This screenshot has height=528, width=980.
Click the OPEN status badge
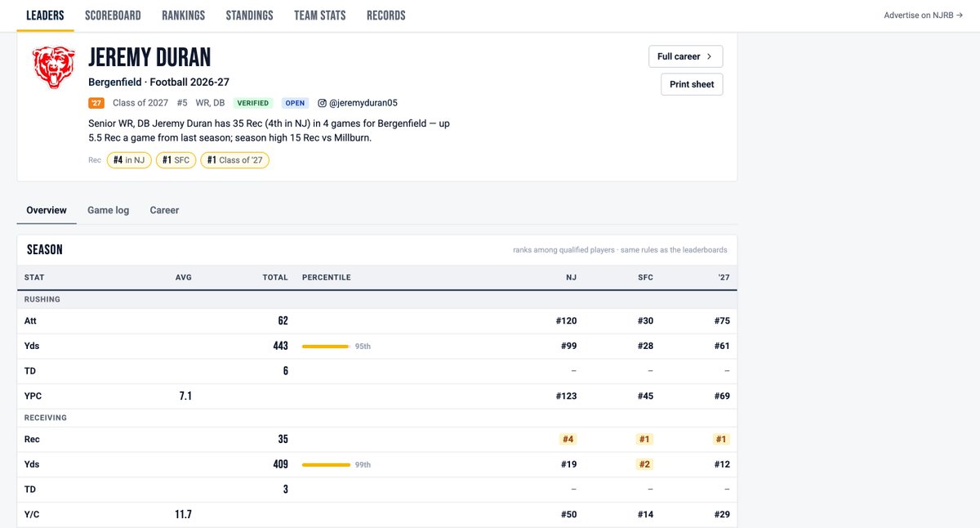tap(295, 103)
